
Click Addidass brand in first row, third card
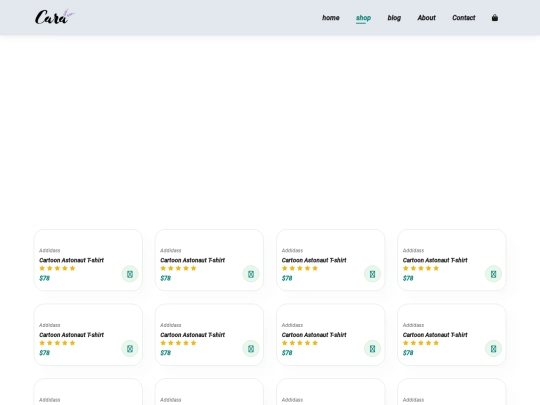292,250
